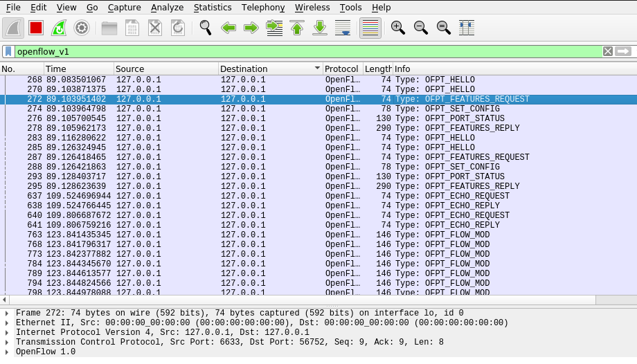This screenshot has width=637, height=364.
Task: Open the Statistics menu
Action: tap(213, 8)
